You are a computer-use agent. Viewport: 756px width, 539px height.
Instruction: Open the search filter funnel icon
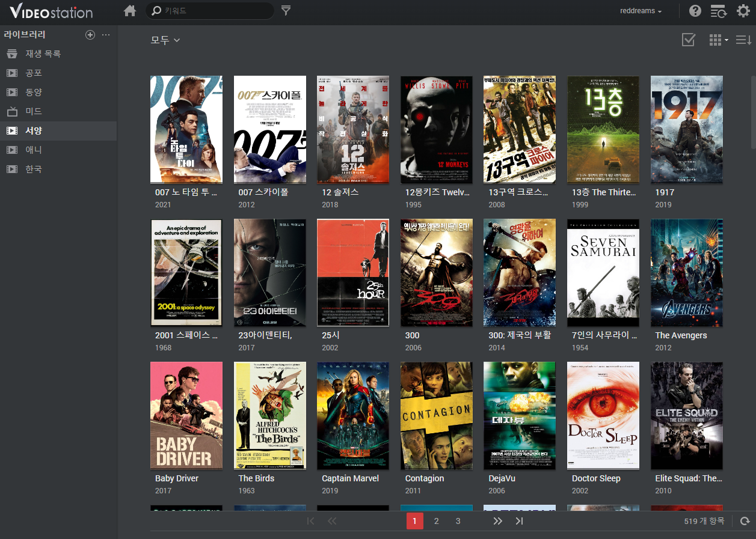coord(286,10)
